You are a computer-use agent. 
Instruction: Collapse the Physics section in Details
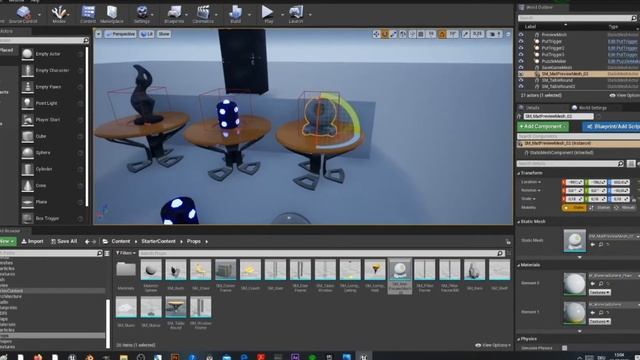(519, 339)
